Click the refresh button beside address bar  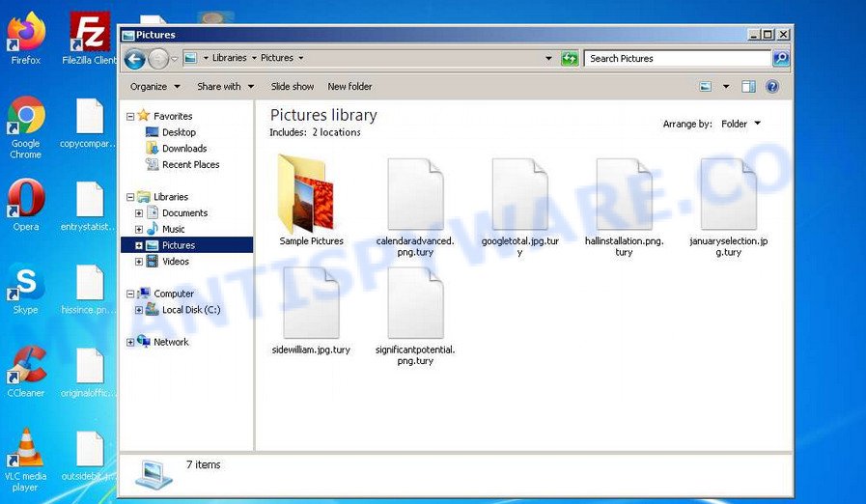570,59
